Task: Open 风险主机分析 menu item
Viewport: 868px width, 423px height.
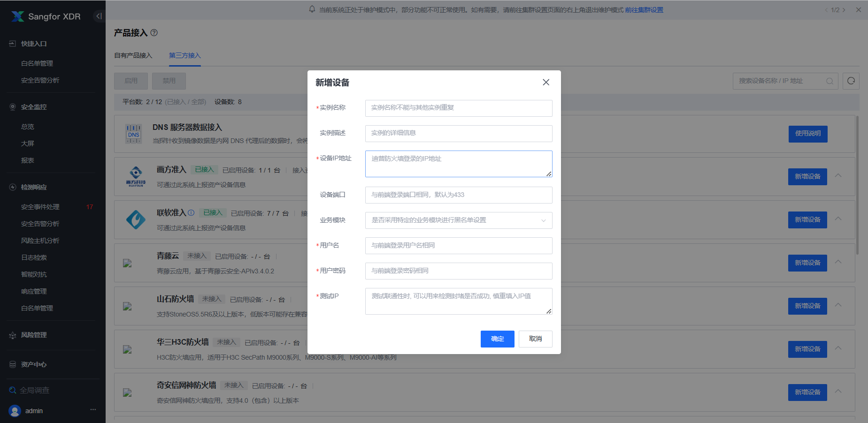Action: click(x=40, y=241)
